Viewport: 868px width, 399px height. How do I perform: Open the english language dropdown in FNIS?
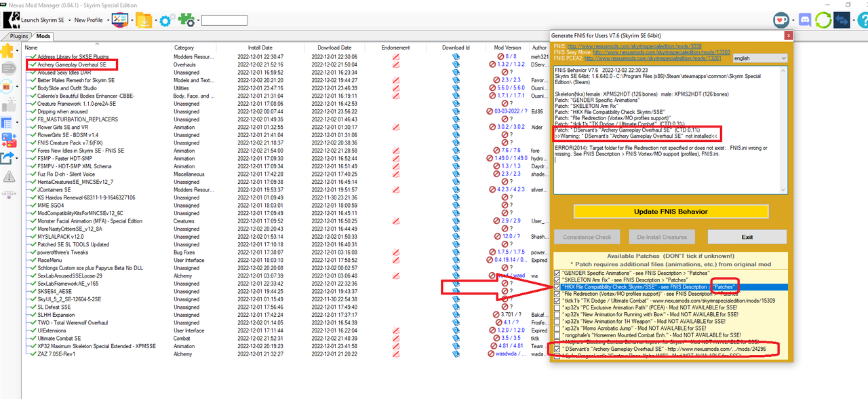[760, 58]
